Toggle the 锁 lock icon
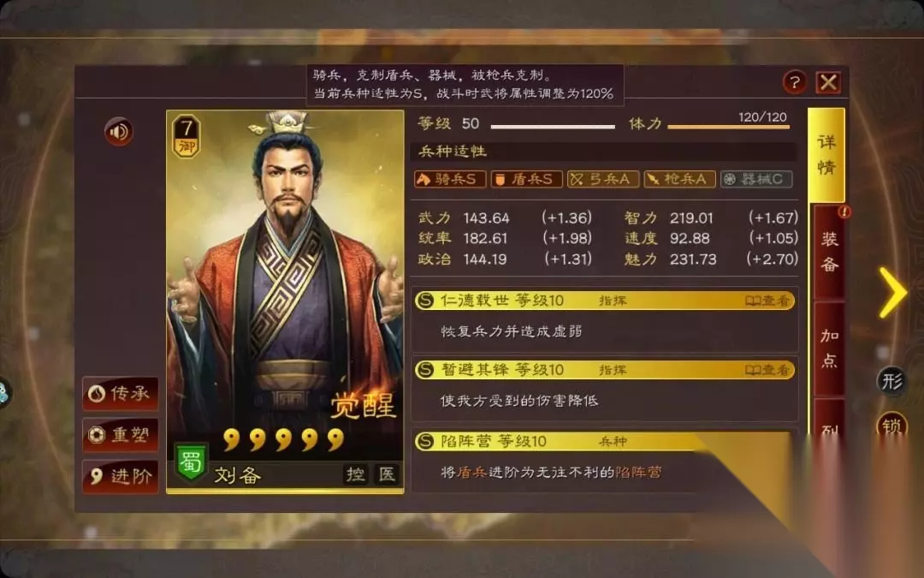The image size is (924, 578). coord(891,425)
